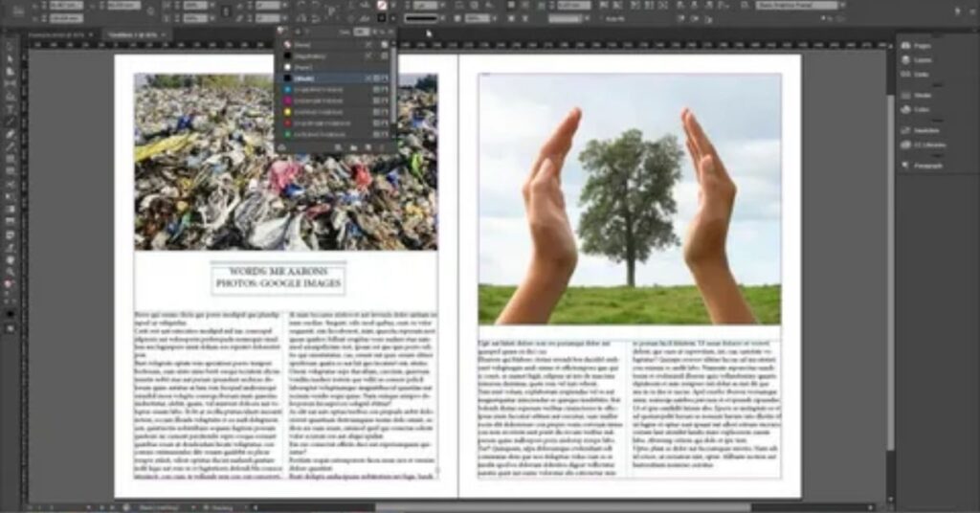Click the New Color Group folder icon
The height and width of the screenshot is (513, 980).
353,147
